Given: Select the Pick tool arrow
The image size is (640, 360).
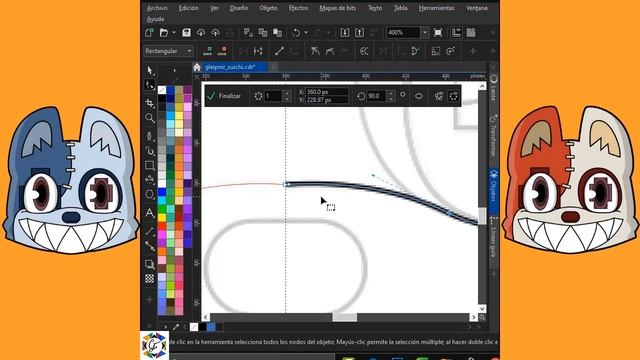Looking at the screenshot, I should pyautogui.click(x=150, y=70).
